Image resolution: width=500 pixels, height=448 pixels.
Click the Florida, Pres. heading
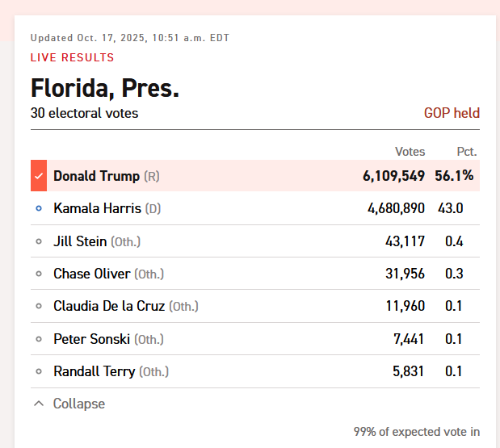point(105,88)
